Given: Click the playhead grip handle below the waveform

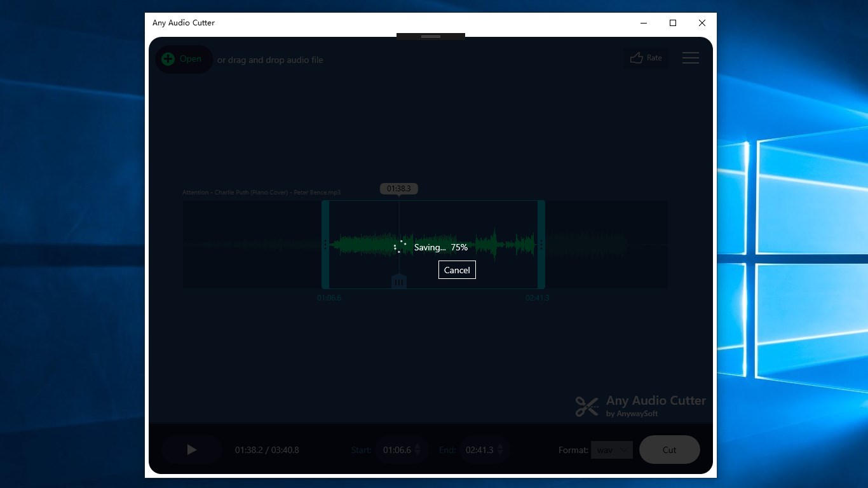Looking at the screenshot, I should tap(398, 281).
